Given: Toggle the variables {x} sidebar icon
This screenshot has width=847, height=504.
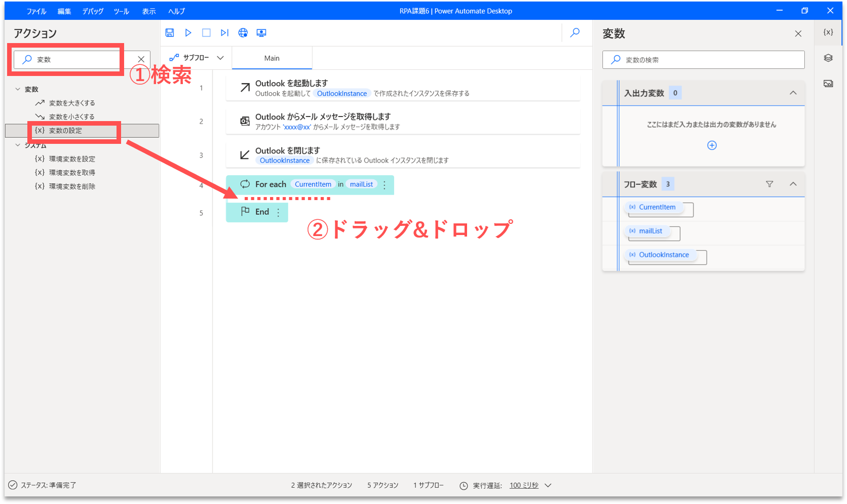Looking at the screenshot, I should pyautogui.click(x=828, y=32).
